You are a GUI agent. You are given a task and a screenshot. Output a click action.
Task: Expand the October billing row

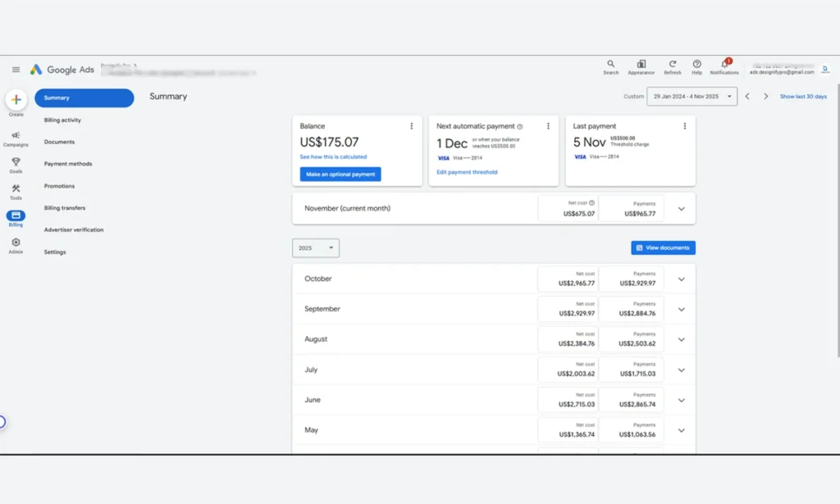[x=681, y=279]
